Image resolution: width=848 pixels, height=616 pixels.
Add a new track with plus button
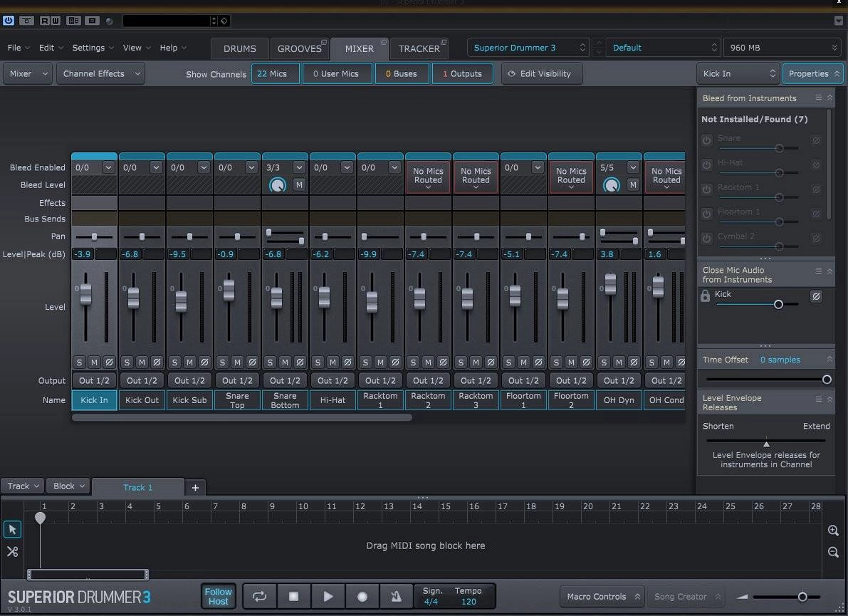195,487
